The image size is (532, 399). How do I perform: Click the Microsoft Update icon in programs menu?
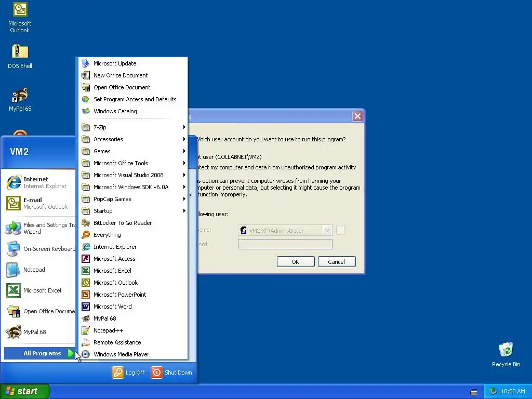(86, 63)
